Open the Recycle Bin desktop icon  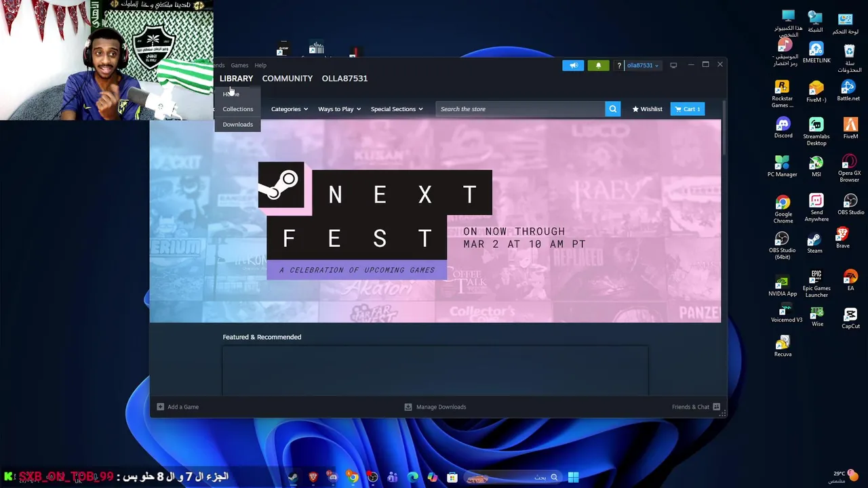pos(849,59)
